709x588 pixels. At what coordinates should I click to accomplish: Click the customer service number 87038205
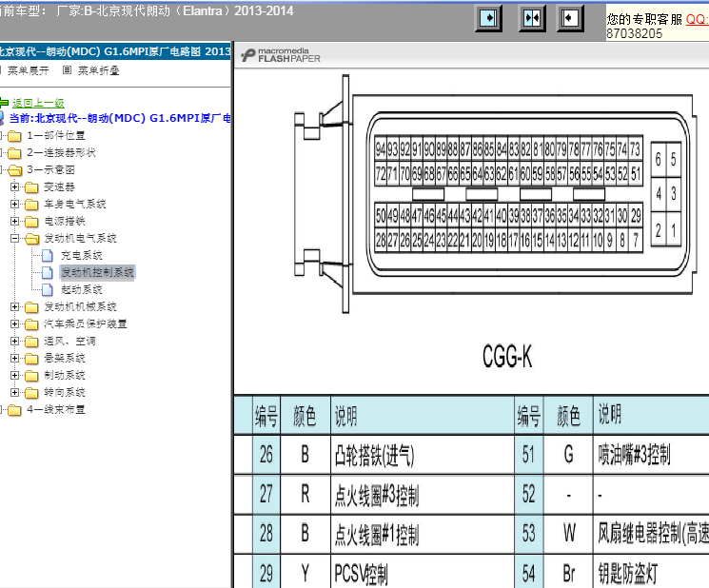tap(634, 34)
